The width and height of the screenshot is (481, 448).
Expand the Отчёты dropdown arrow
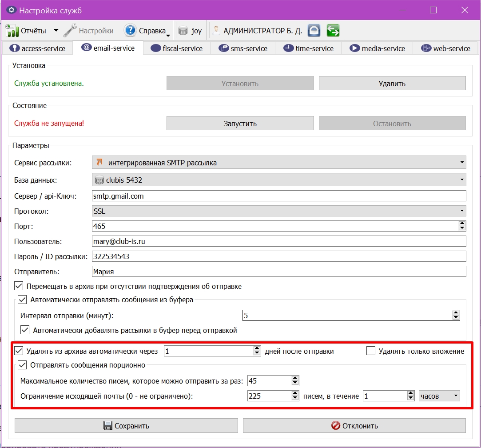(56, 30)
